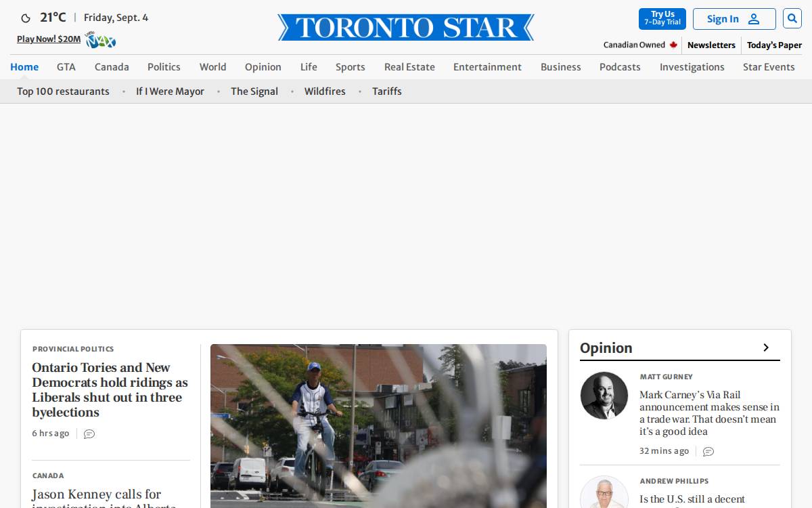Select the World menu item
The height and width of the screenshot is (508, 812).
click(212, 67)
